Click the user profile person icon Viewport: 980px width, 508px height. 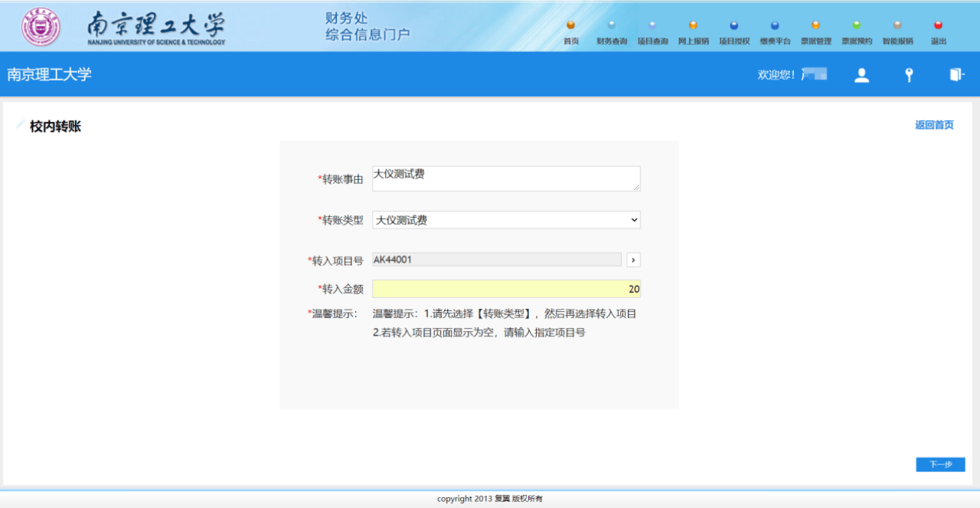[x=861, y=74]
